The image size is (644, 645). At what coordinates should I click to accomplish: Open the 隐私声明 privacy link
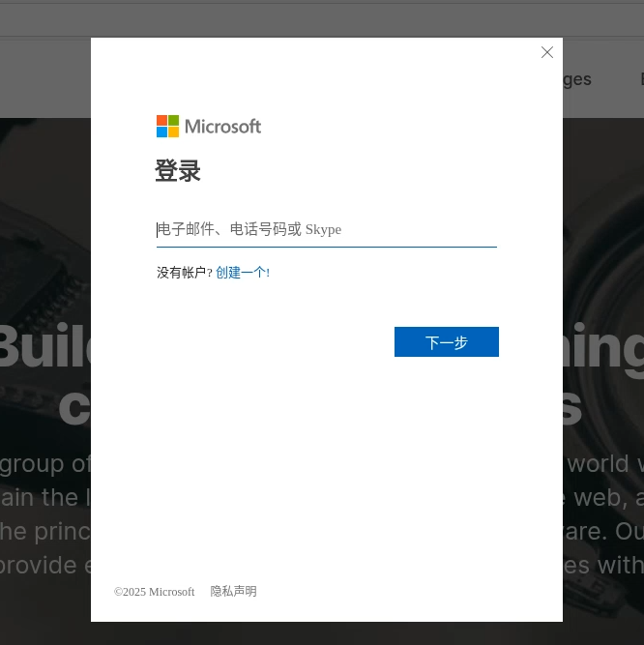click(234, 592)
